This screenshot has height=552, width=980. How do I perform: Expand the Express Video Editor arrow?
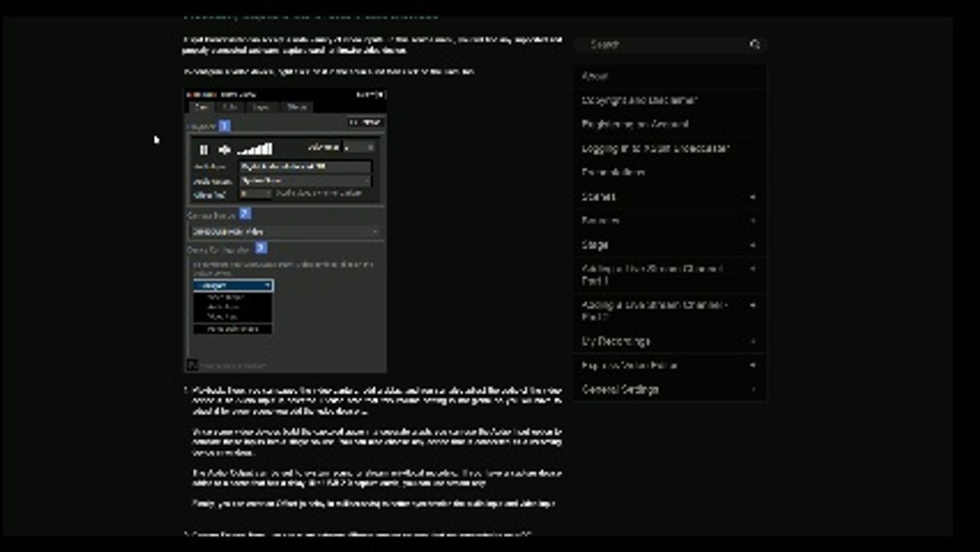tap(752, 366)
